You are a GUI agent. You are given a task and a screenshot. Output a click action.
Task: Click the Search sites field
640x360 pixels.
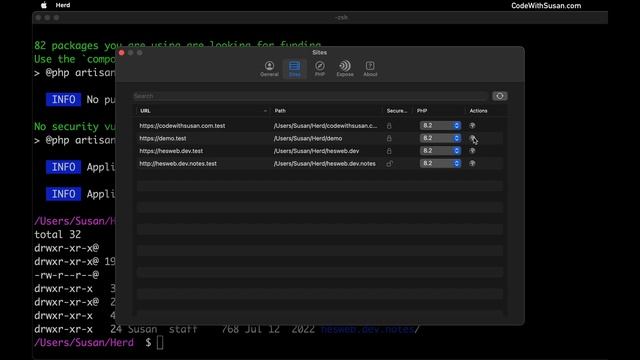click(311, 96)
